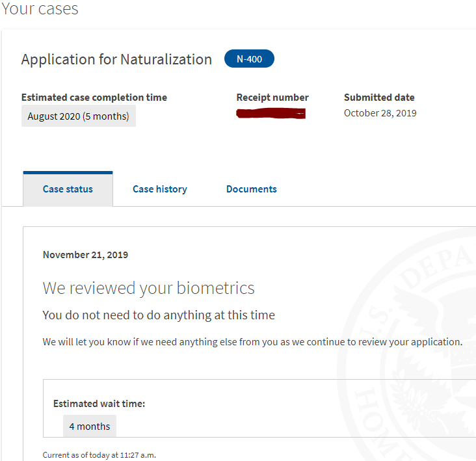Click the Receipt number label
The width and height of the screenshot is (476, 461).
click(x=272, y=98)
